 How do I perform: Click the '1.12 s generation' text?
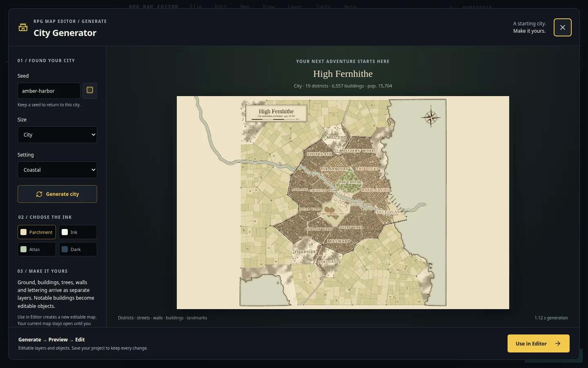551,318
